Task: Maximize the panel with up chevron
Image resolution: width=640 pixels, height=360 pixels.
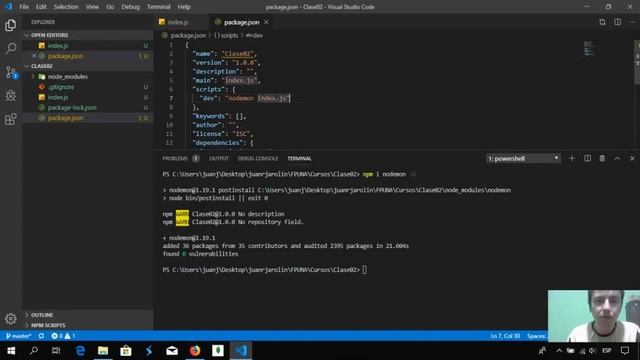Action: [617, 158]
